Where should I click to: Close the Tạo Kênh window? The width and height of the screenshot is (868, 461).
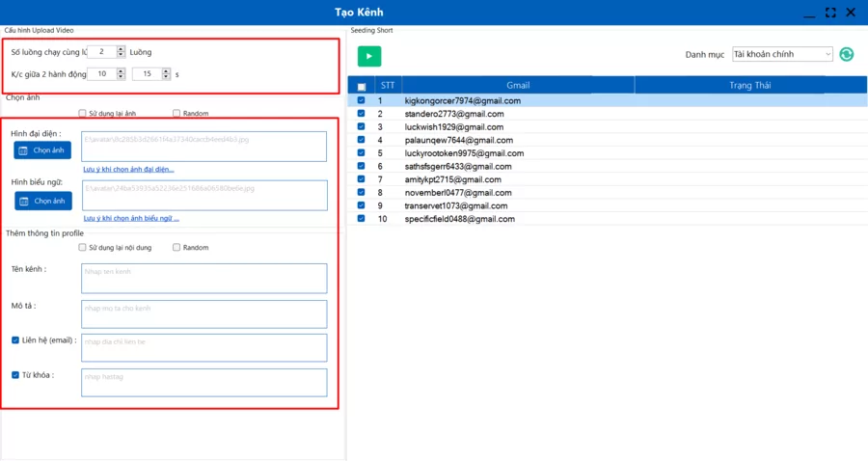pyautogui.click(x=851, y=13)
